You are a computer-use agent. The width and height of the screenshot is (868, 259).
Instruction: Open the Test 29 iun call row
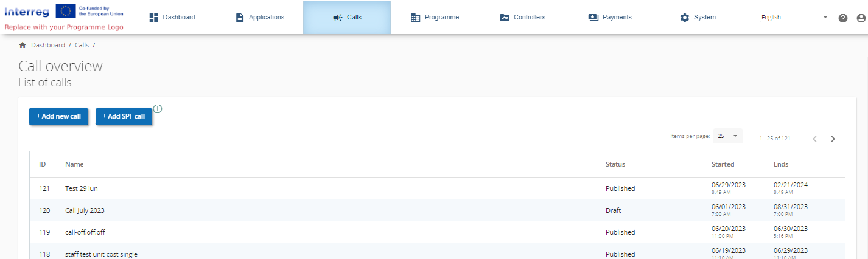pos(81,188)
